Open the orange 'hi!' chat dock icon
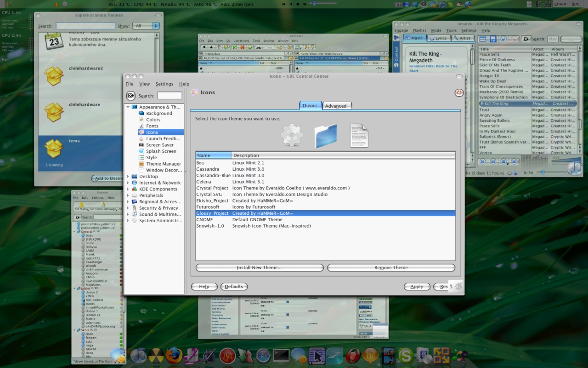Screen dimensions: 588x368 tap(371, 356)
